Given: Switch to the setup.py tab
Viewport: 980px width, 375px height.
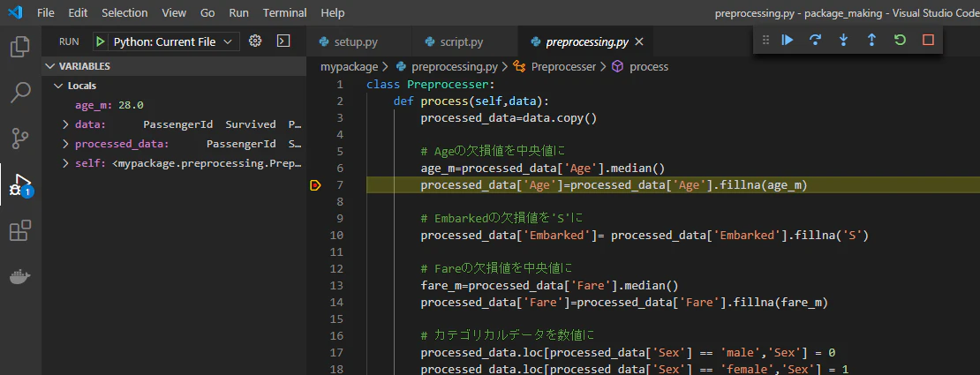Looking at the screenshot, I should (359, 41).
